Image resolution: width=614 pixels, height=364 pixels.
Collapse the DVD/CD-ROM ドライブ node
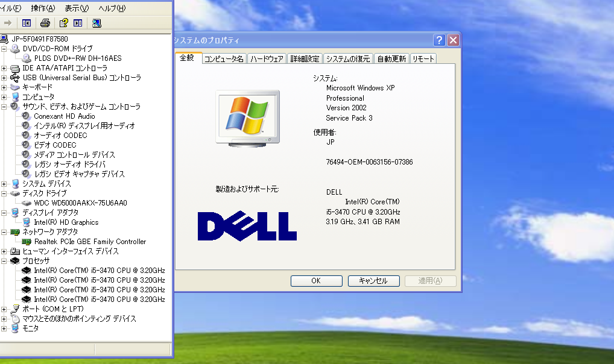[x=4, y=49]
